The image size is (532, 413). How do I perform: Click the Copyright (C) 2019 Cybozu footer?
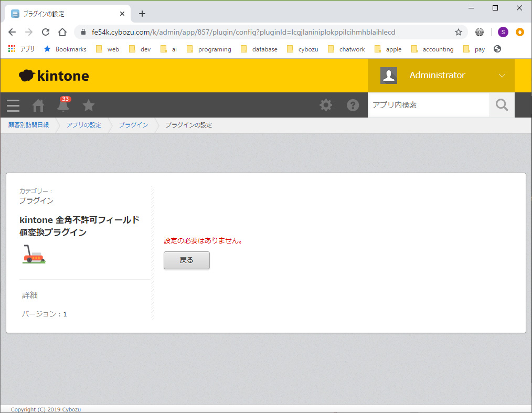(46, 409)
